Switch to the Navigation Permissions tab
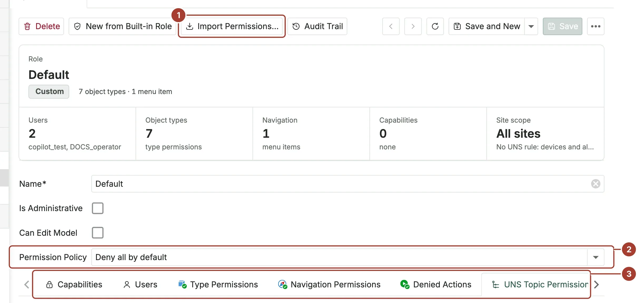Screen dimensions: 644x303 point(329,285)
